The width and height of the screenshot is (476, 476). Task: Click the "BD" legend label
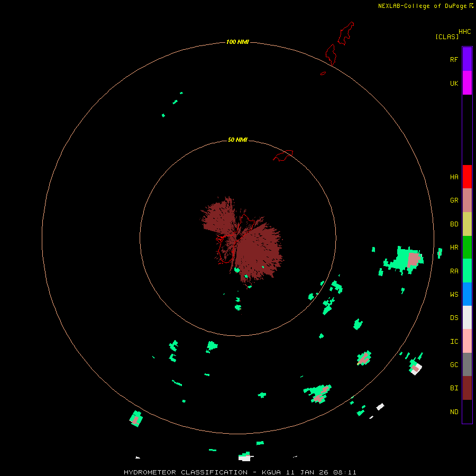pyautogui.click(x=454, y=224)
